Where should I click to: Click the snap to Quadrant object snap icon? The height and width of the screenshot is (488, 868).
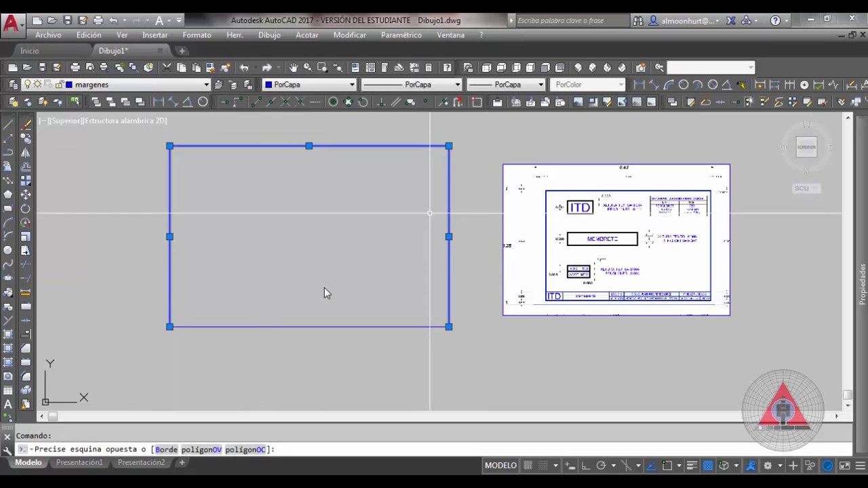(x=348, y=102)
